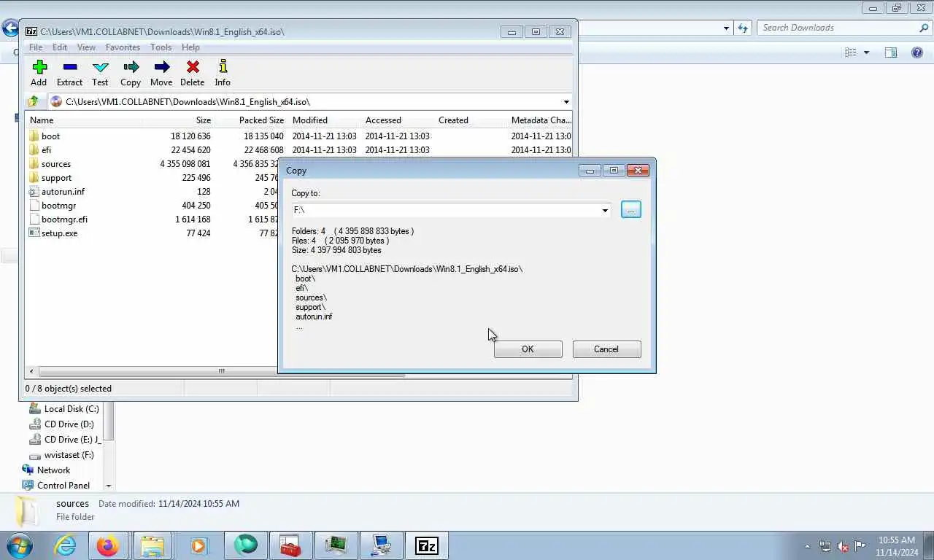This screenshot has height=560, width=934.
Task: Open the Windows Start menu
Action: (19, 545)
